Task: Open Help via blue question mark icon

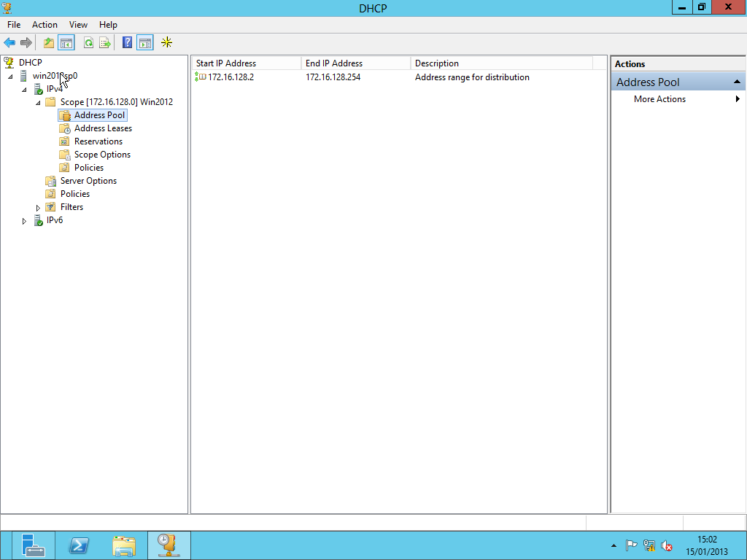Action: click(x=128, y=43)
